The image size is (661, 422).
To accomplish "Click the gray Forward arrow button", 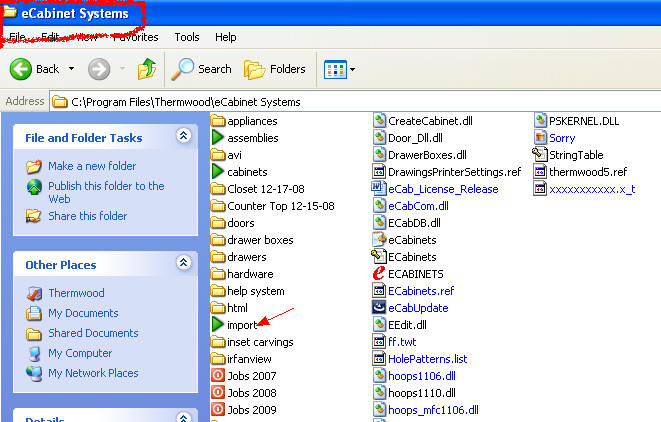I will 99,69.
